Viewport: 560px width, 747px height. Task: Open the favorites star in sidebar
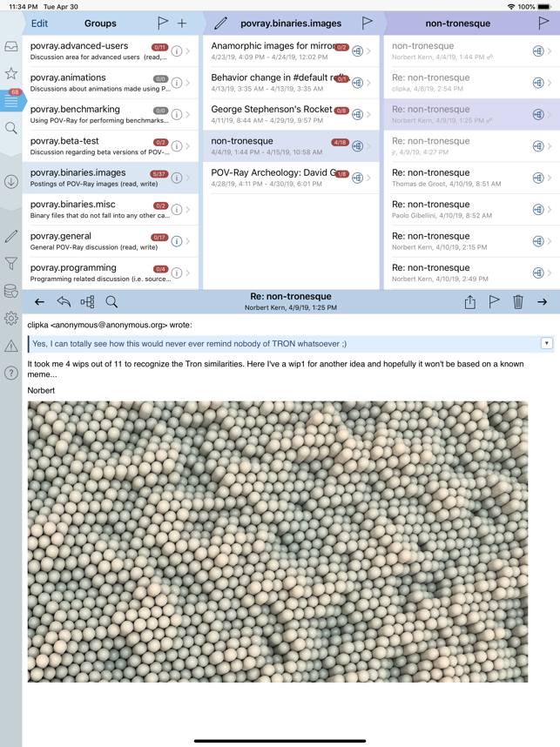pyautogui.click(x=11, y=73)
